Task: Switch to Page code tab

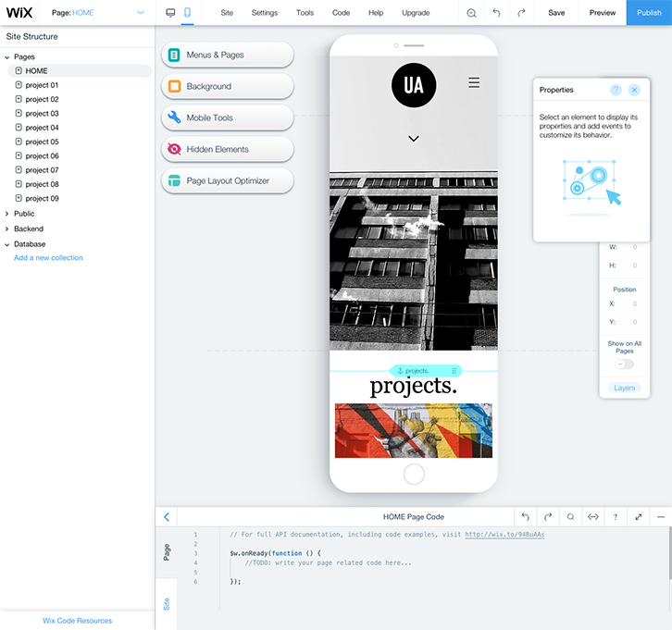Action: click(167, 552)
